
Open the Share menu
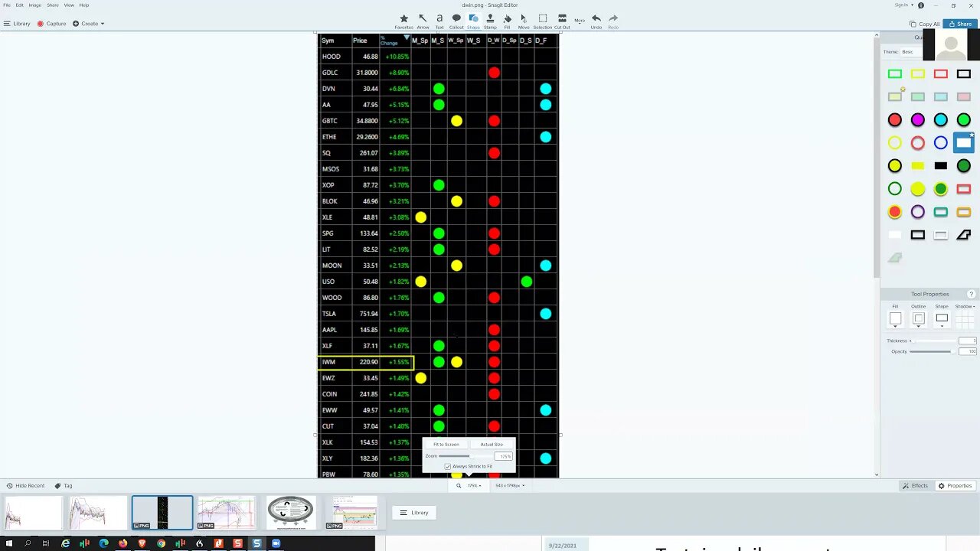tap(52, 5)
